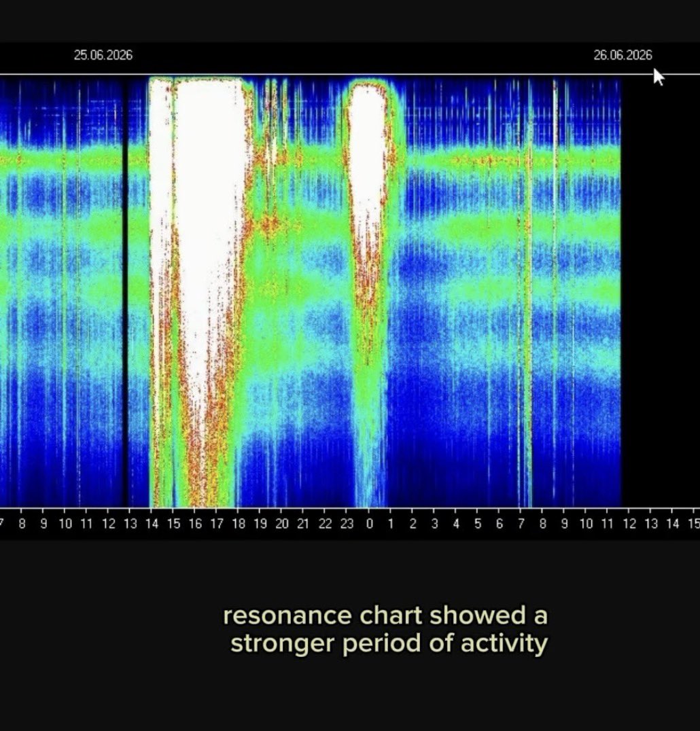Screen dimensions: 700x731
Task: Select the hour 16 tick label
Action: 195,524
